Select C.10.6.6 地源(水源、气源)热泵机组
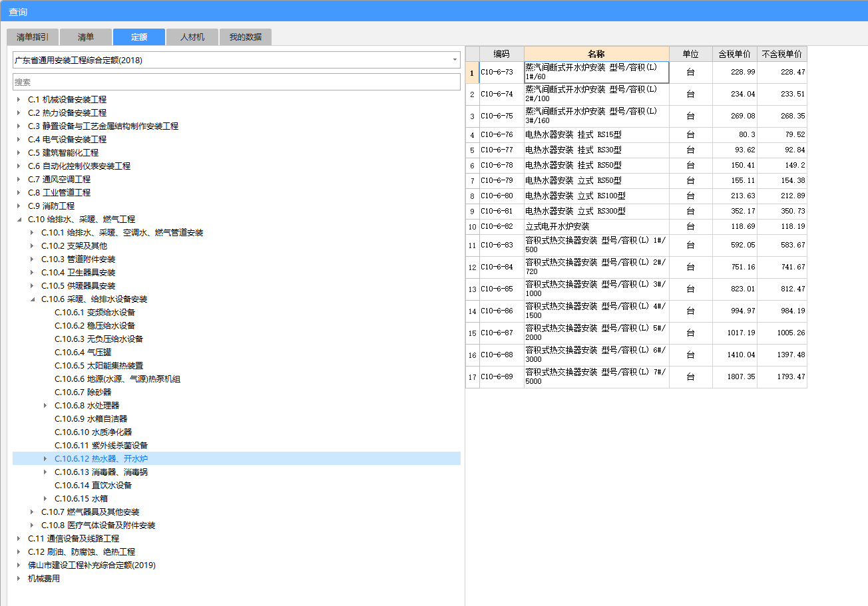 click(117, 379)
